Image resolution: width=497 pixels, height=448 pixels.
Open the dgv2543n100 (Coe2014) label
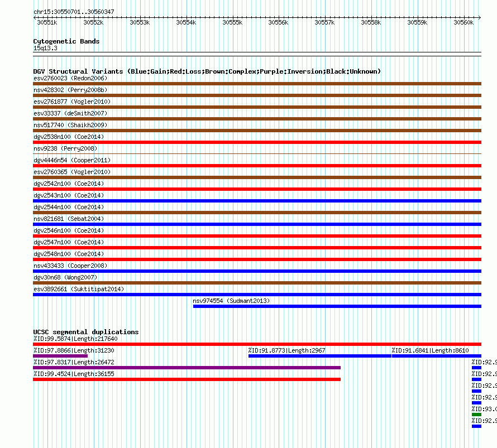pyautogui.click(x=69, y=195)
